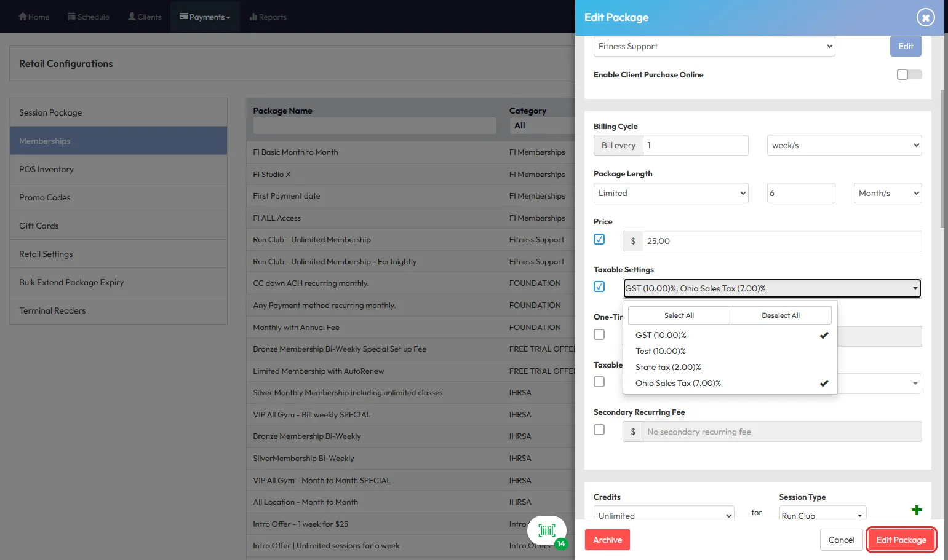This screenshot has width=948, height=560.
Task: Close the Edit Package panel
Action: (x=925, y=17)
